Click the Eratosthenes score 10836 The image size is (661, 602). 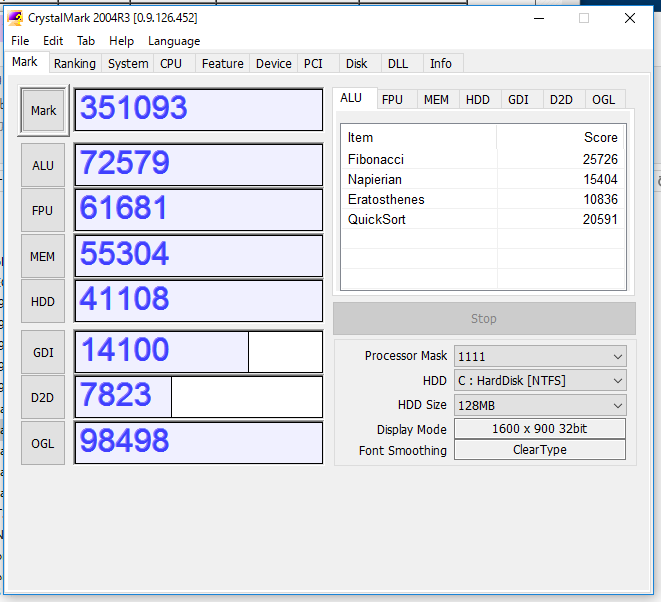coord(600,199)
